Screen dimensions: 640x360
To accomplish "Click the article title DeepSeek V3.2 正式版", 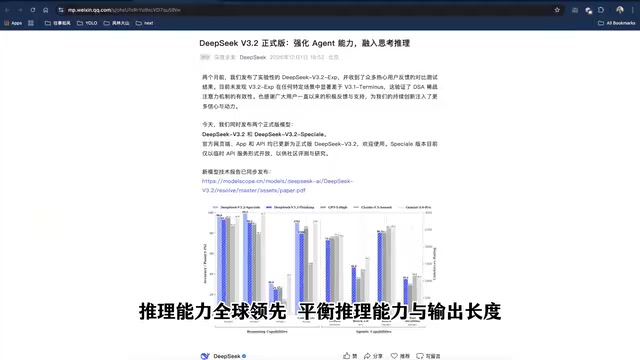I will click(304, 43).
